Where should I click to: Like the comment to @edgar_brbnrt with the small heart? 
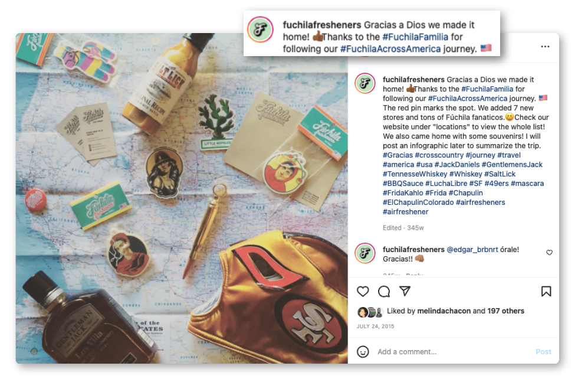tap(549, 253)
